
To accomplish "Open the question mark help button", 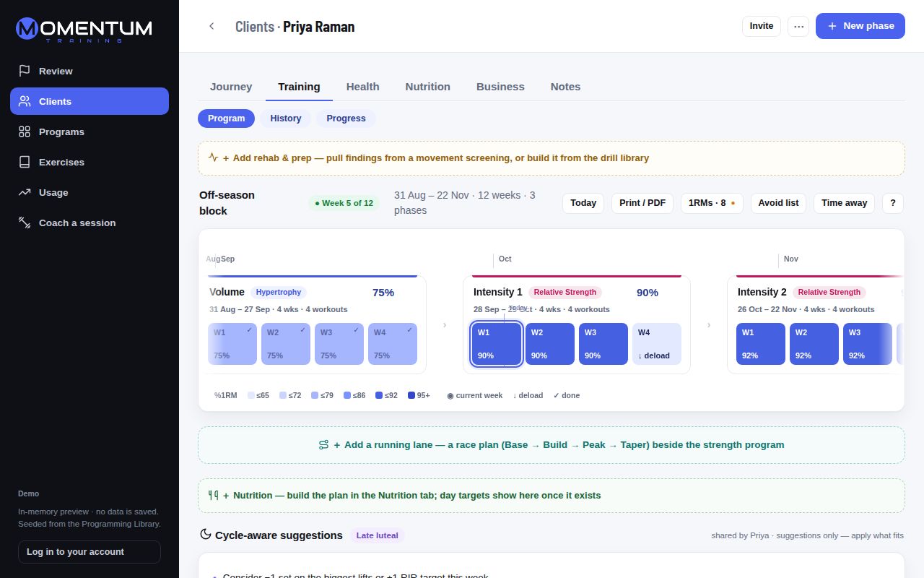I will (893, 203).
